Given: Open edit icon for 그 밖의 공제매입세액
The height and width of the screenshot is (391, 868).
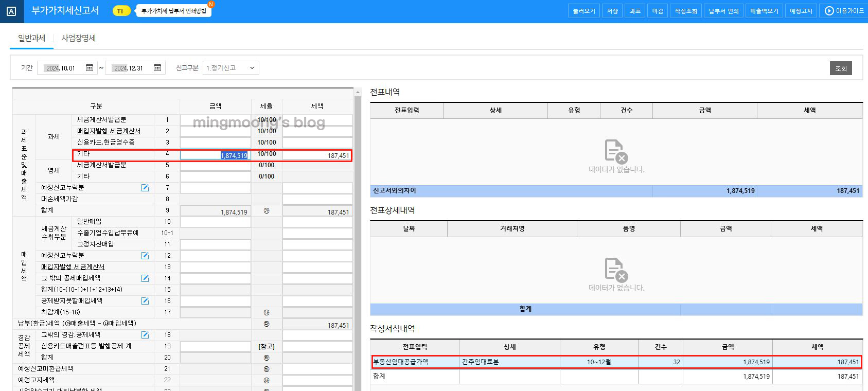Looking at the screenshot, I should tap(145, 278).
